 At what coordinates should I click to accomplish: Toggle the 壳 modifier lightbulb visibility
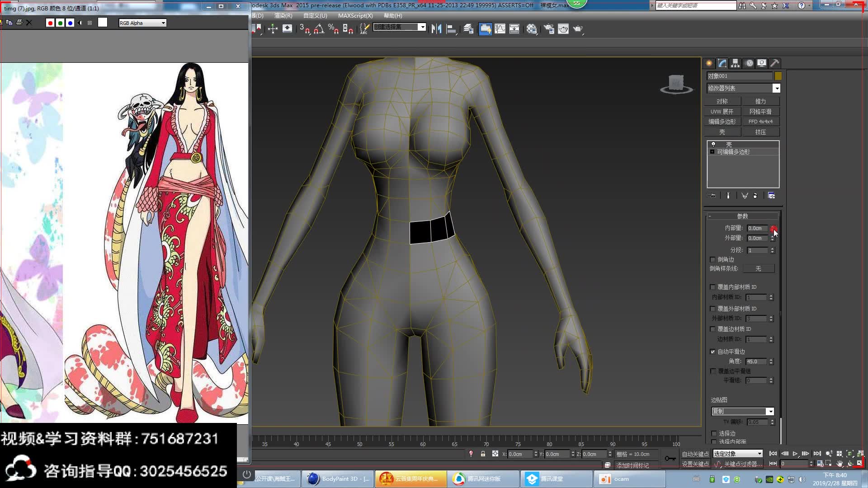(713, 145)
